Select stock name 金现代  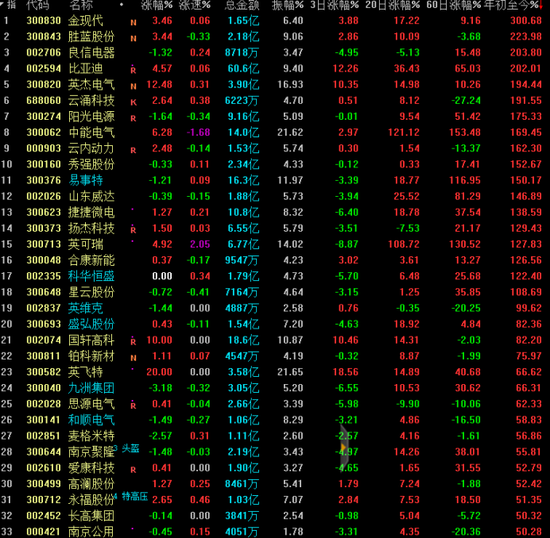point(86,21)
